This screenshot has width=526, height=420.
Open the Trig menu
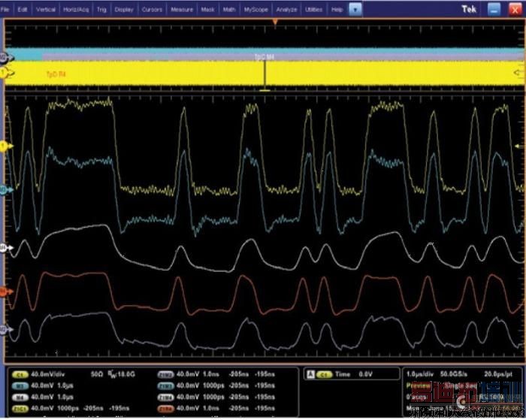[x=101, y=10]
